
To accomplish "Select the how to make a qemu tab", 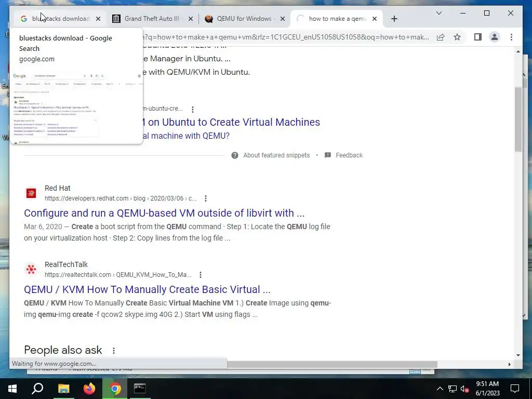I will point(337,19).
